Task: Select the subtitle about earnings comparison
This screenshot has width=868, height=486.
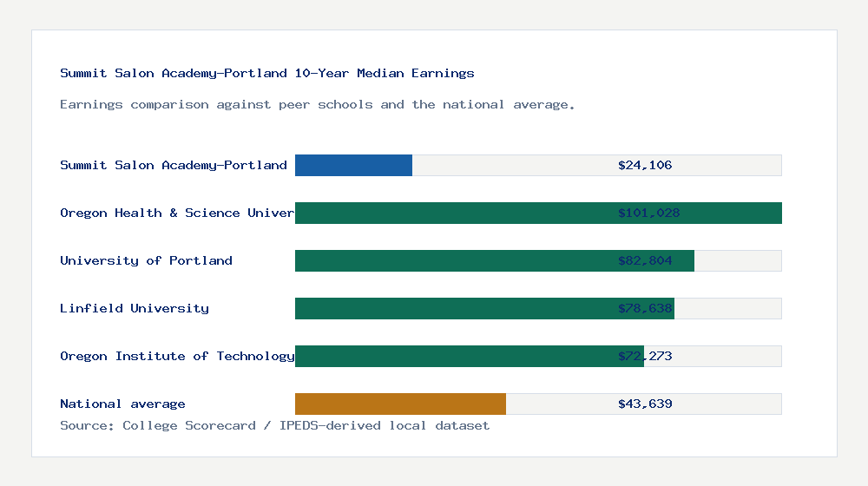Action: coord(317,105)
